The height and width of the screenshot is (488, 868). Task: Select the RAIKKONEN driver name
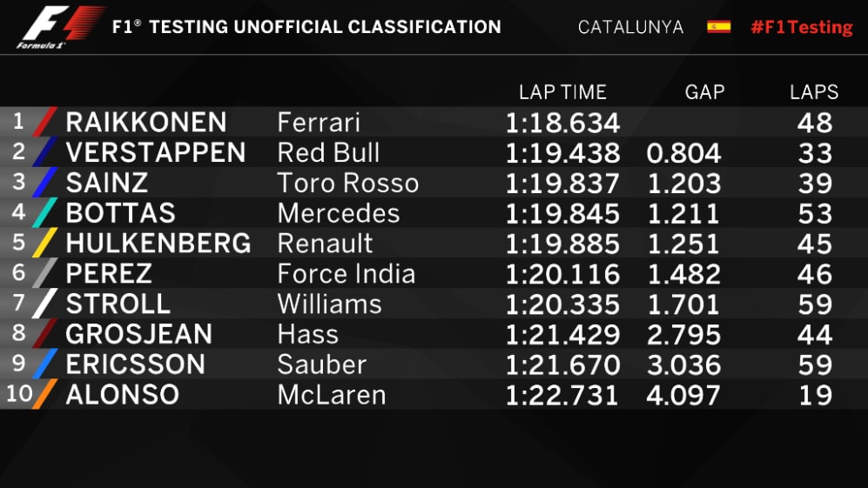point(146,123)
